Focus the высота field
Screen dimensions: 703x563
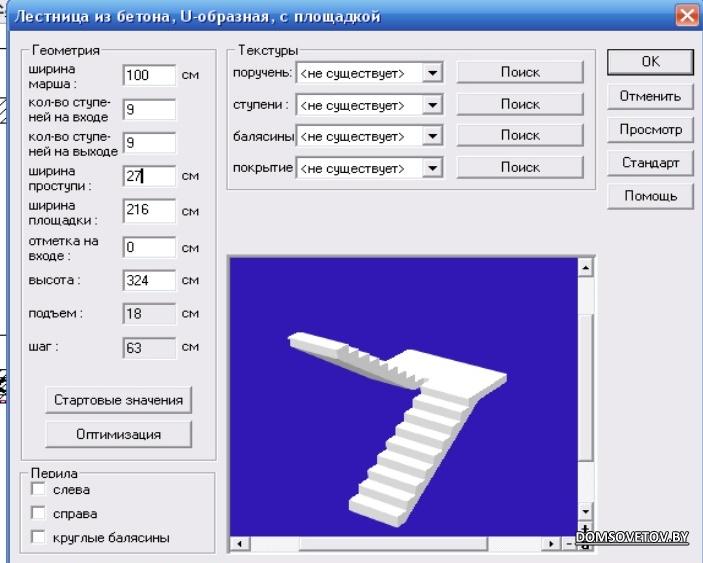(149, 281)
